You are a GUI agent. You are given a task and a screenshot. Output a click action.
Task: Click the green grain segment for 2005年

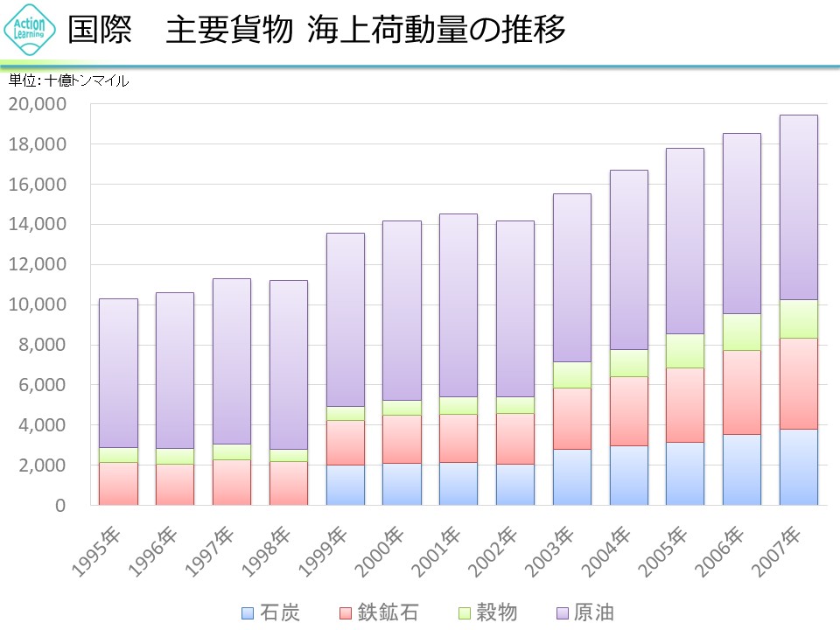(x=684, y=351)
